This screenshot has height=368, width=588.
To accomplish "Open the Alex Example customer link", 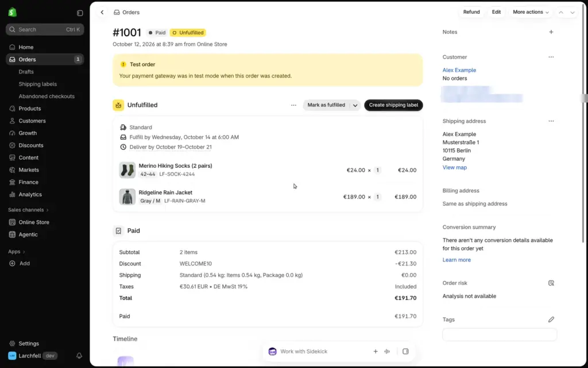I will (x=459, y=70).
